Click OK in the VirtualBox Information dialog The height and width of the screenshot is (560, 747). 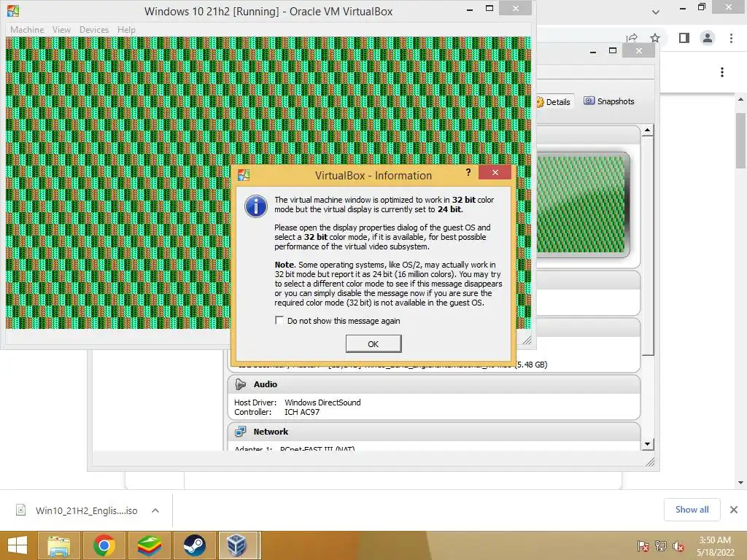pyautogui.click(x=373, y=344)
